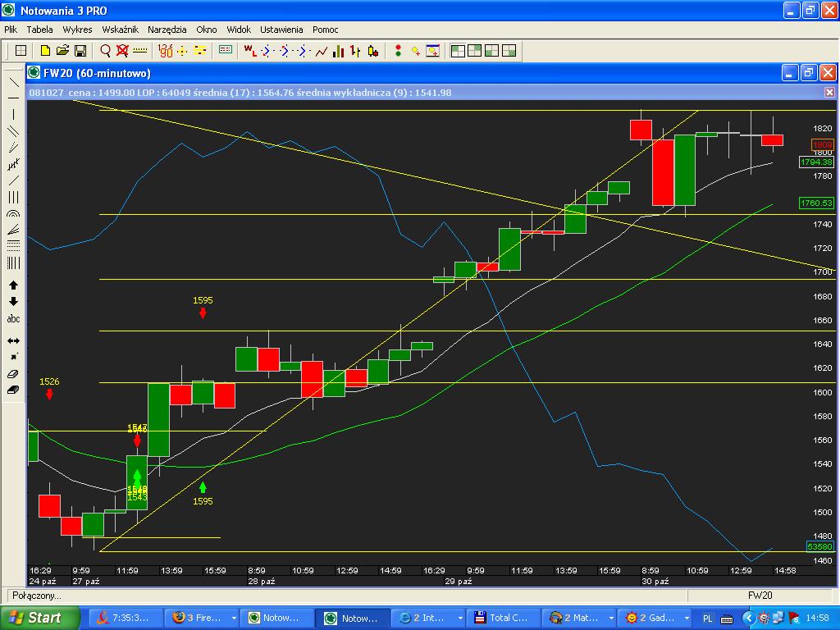The width and height of the screenshot is (840, 630).
Task: Select the horizontal dotted retracement lines tool
Action: click(13, 246)
